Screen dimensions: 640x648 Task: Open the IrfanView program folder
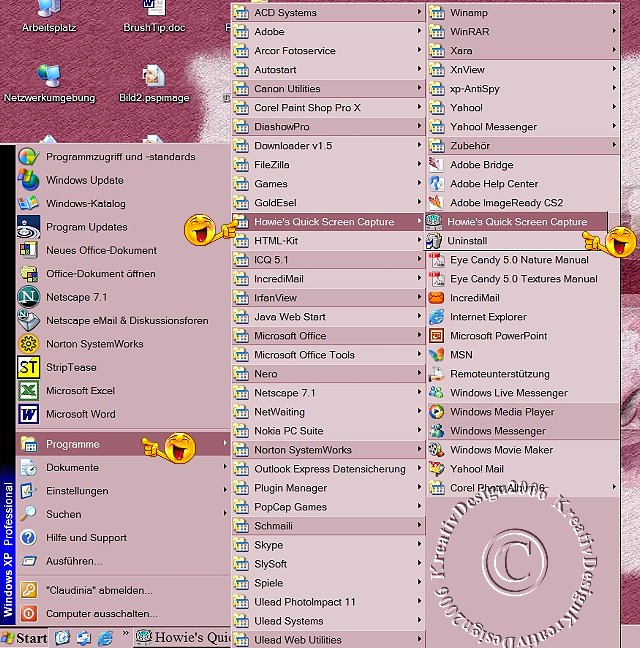click(328, 298)
